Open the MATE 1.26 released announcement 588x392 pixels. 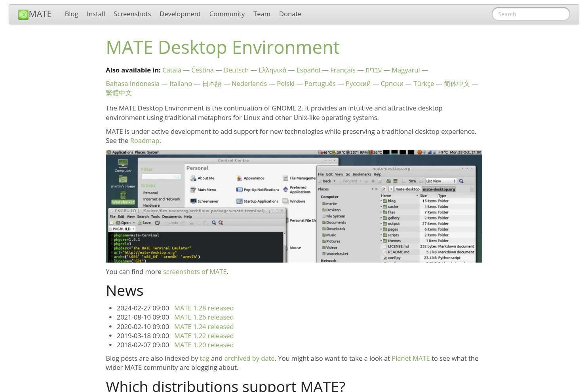point(204,317)
